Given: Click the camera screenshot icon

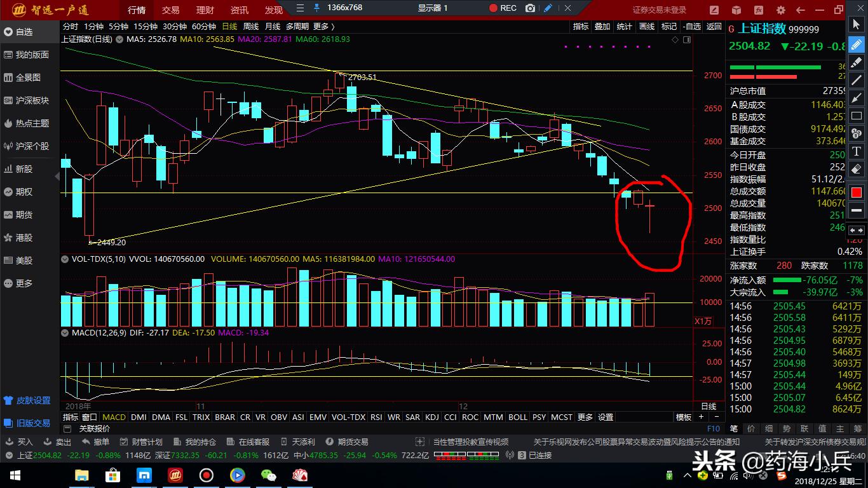Looking at the screenshot, I should (531, 8).
